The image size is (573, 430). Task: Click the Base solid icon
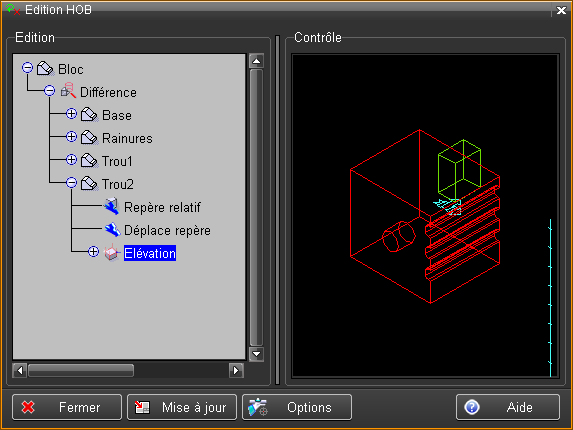[x=89, y=115]
